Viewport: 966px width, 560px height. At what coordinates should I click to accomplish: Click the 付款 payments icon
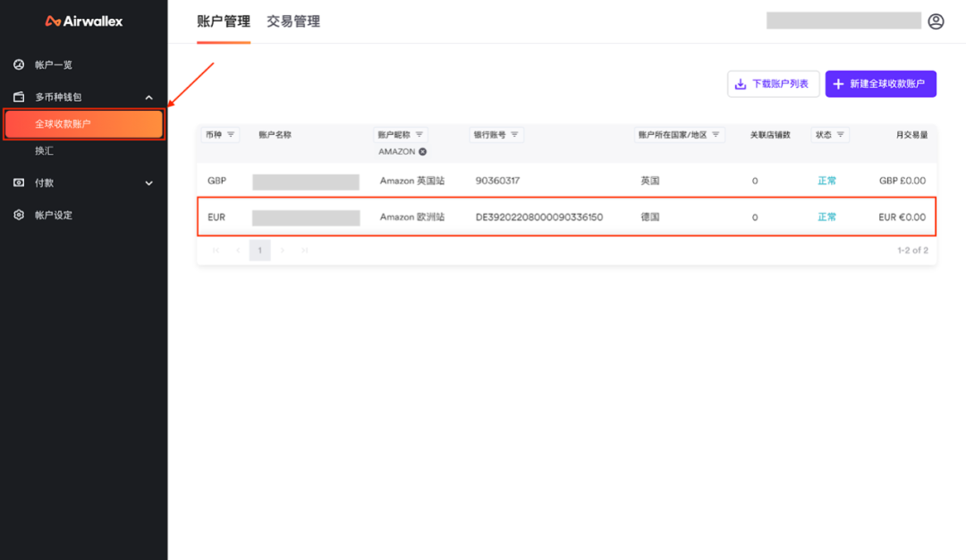[18, 182]
